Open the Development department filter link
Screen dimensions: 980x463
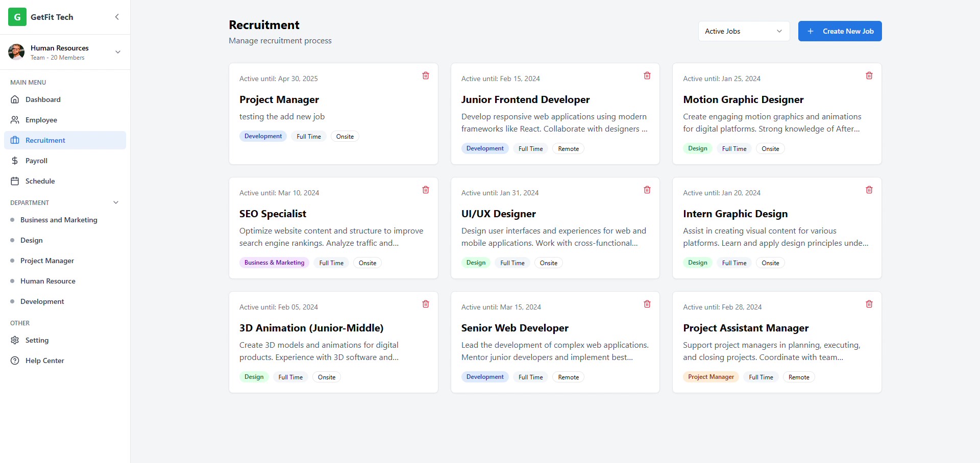(x=42, y=301)
